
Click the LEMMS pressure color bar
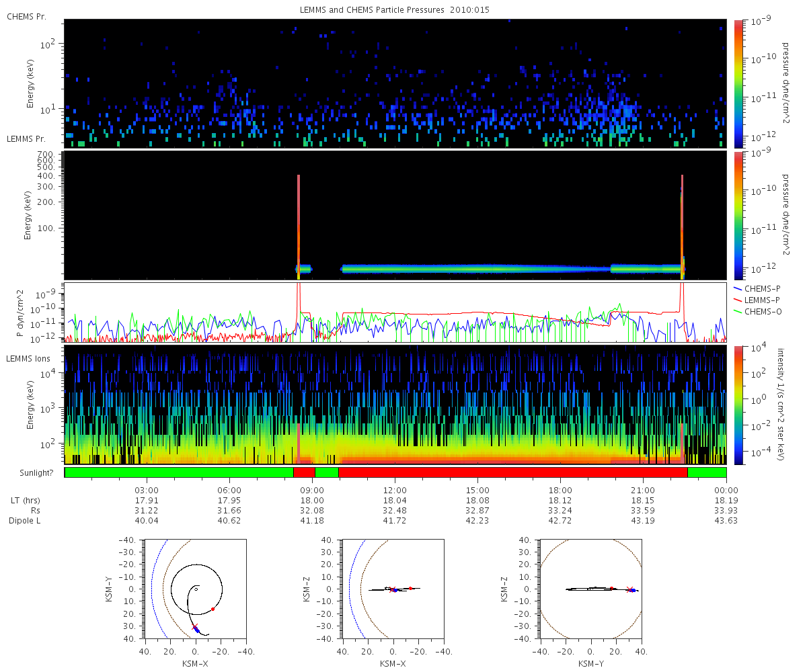click(x=738, y=215)
